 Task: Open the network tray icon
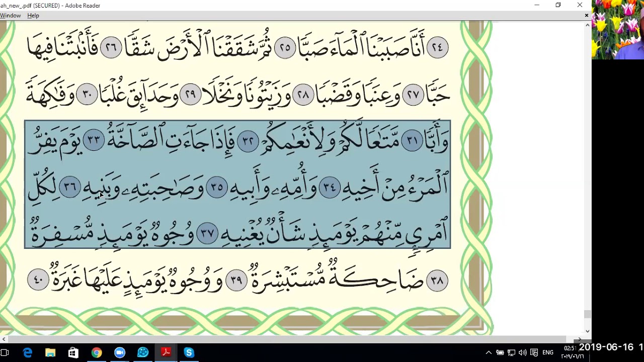click(511, 353)
